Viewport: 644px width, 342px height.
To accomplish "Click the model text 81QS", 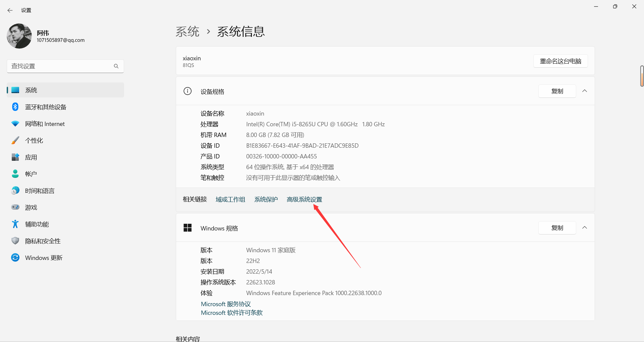I will [x=188, y=65].
